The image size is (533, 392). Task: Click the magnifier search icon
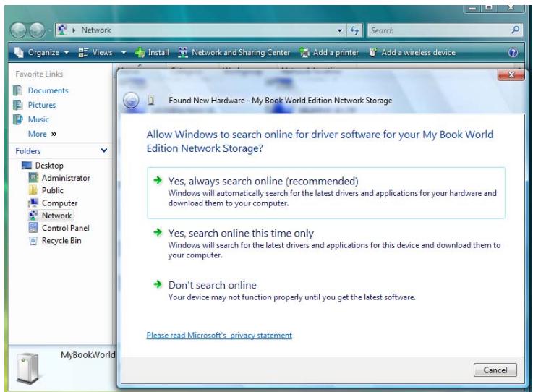click(516, 30)
